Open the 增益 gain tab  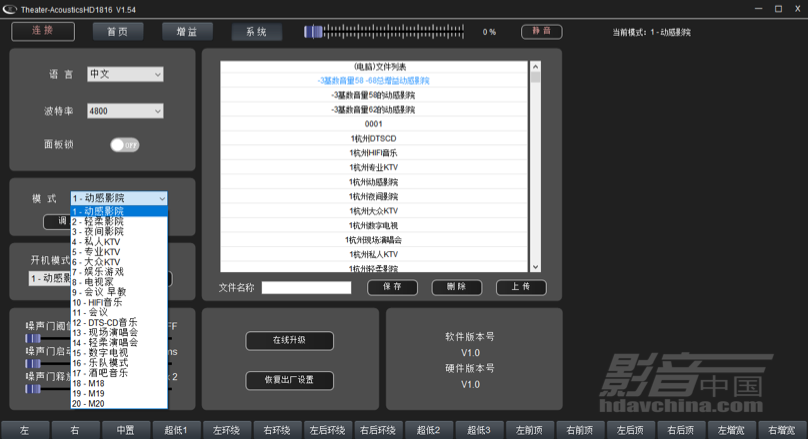187,31
